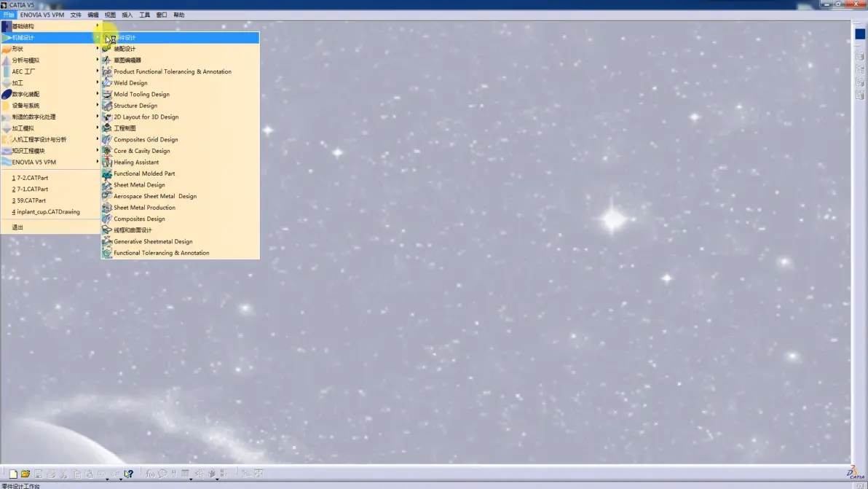Choose Product Functional Tolerancing & Annotation
The image size is (868, 489).
click(181, 71)
